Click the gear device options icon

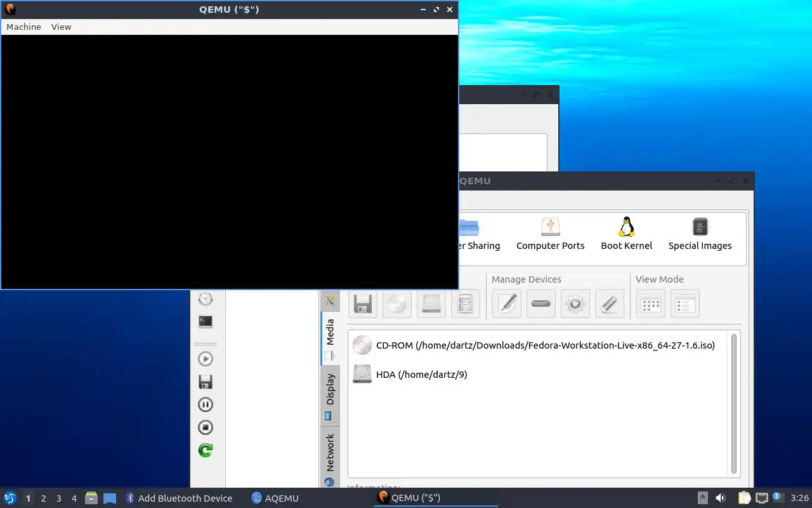[x=575, y=304]
